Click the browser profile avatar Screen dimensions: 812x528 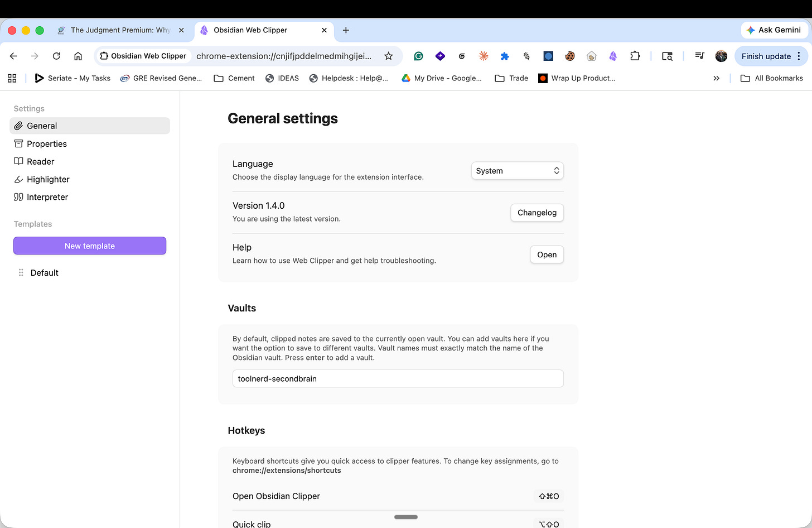[x=721, y=56]
